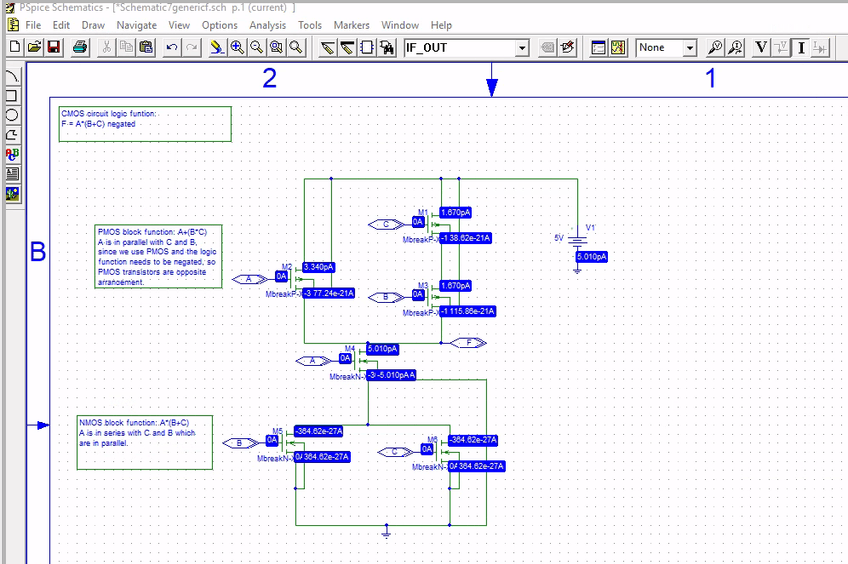Toggle bias current display I button

pos(801,47)
